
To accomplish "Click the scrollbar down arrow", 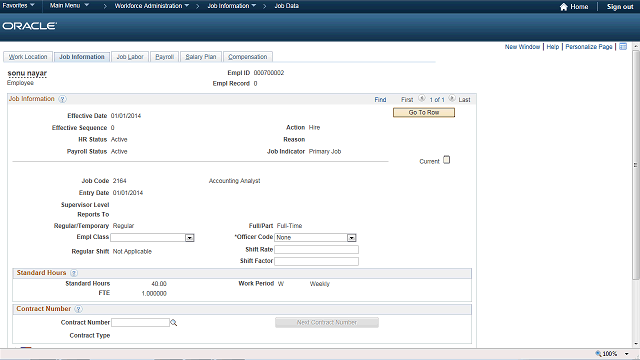I will point(636,344).
